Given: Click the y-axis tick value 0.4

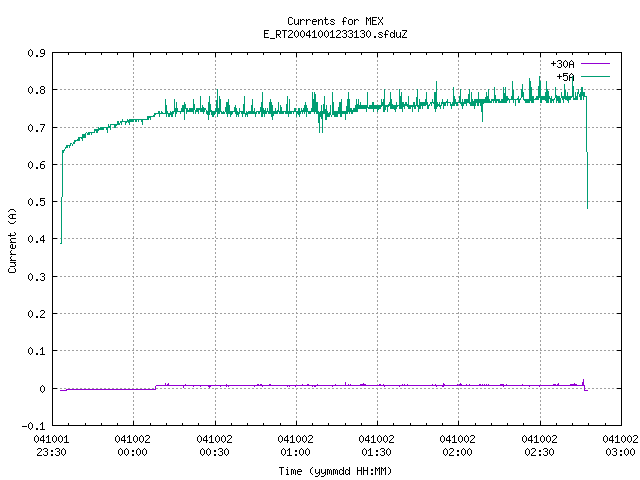Looking at the screenshot, I should tap(36, 239).
